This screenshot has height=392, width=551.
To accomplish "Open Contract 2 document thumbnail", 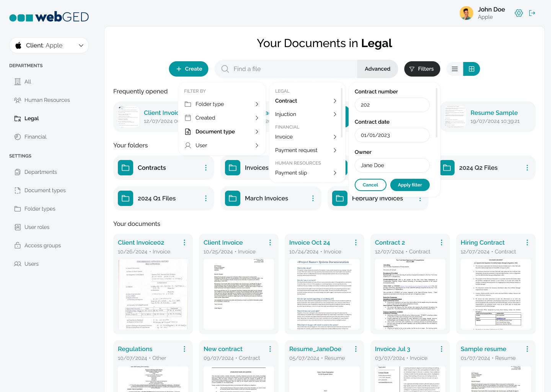I will (x=410, y=294).
